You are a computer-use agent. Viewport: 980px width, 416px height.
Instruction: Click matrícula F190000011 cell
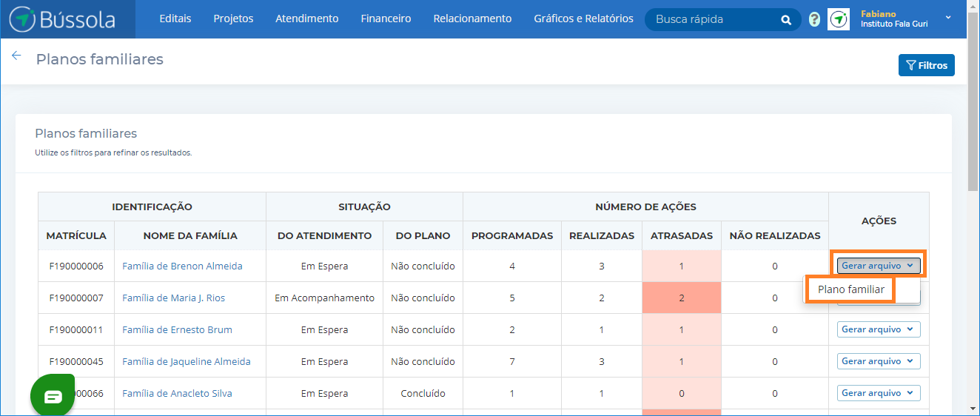point(76,329)
